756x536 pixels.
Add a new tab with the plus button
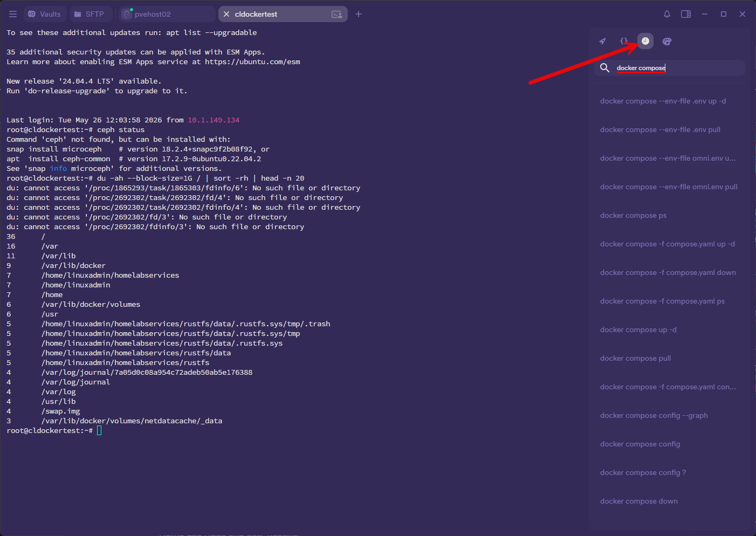click(359, 14)
